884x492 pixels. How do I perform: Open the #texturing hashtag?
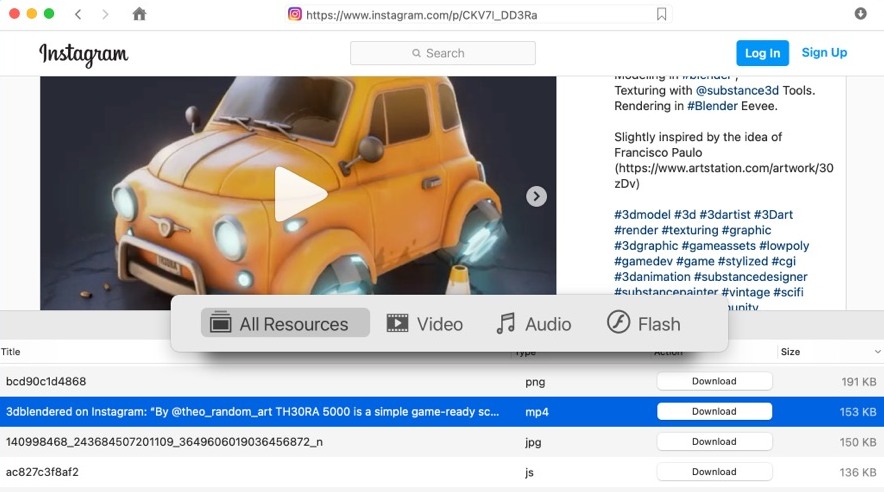[690, 230]
